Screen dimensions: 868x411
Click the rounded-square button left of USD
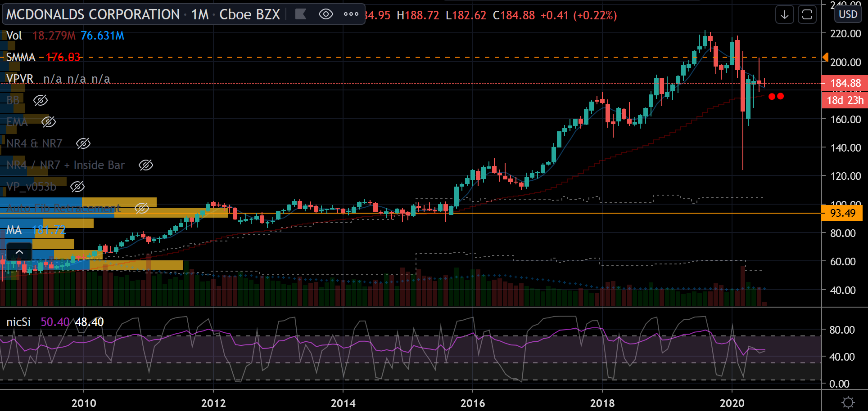807,15
